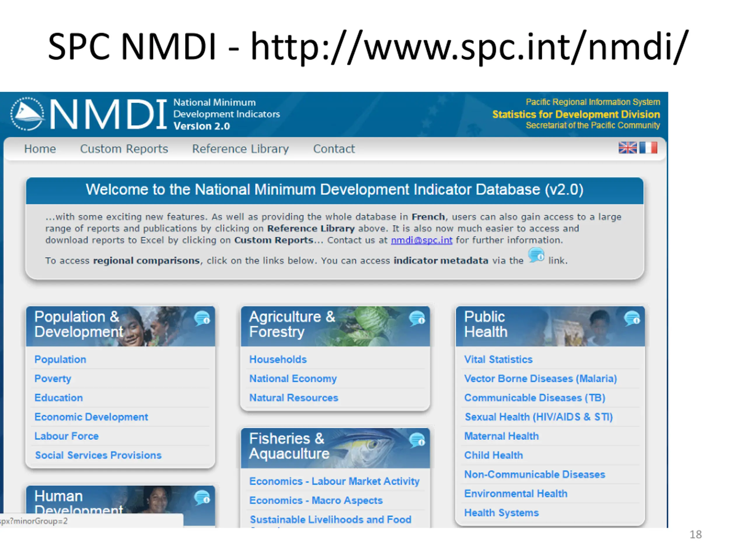Viewport: 747px width, 560px height.
Task: Open metadata icon in Public Health header
Action: [x=632, y=318]
